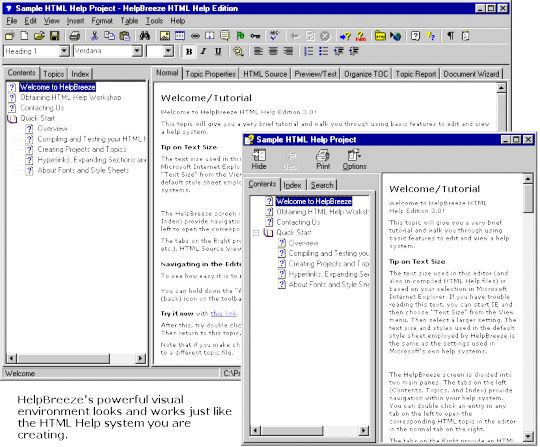
Task: Open the font size dropdown
Action: click(168, 51)
